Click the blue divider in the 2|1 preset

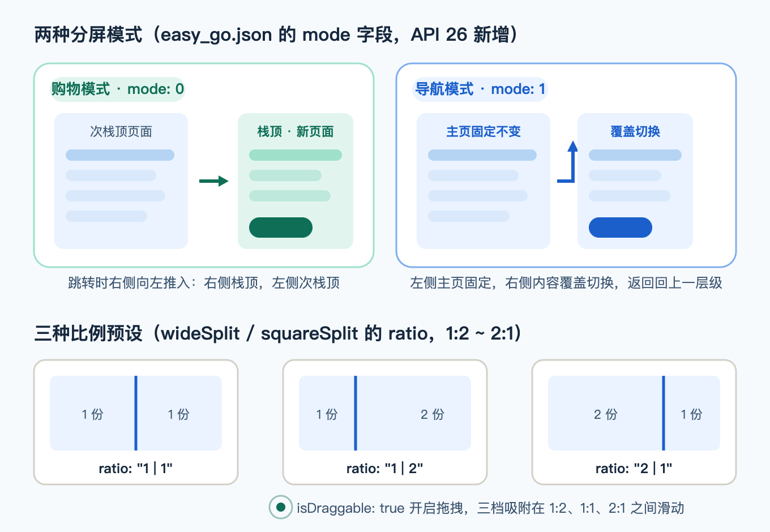(664, 413)
